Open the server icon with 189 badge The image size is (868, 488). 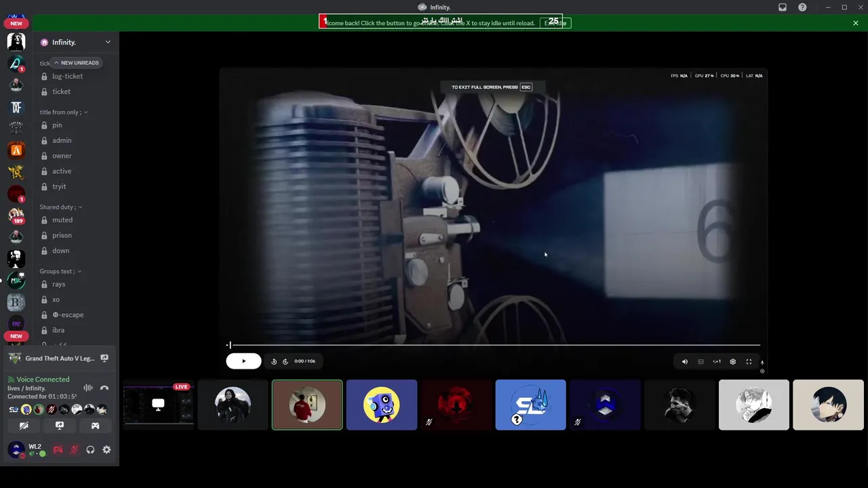point(16,216)
